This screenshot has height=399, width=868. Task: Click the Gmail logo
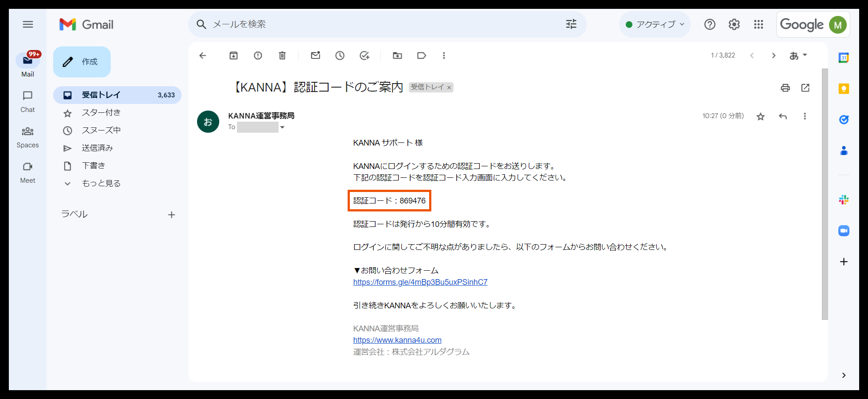click(x=86, y=24)
